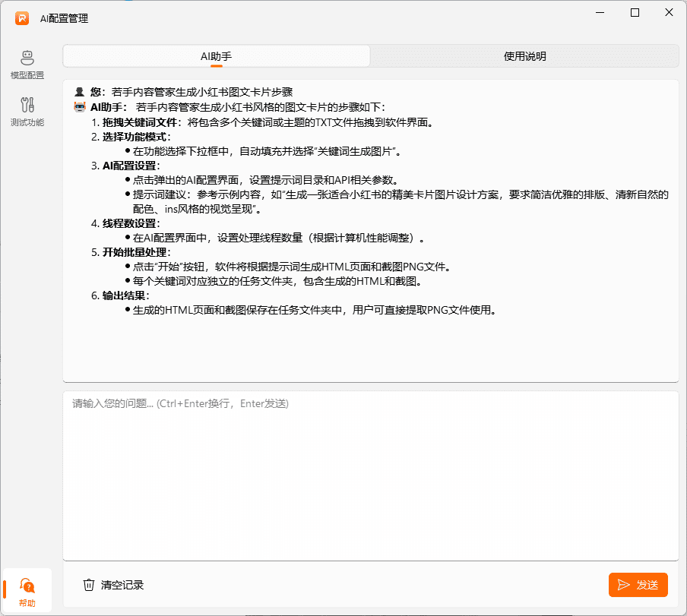Switch to the 使用说明 tab
This screenshot has width=687, height=616.
click(x=524, y=55)
